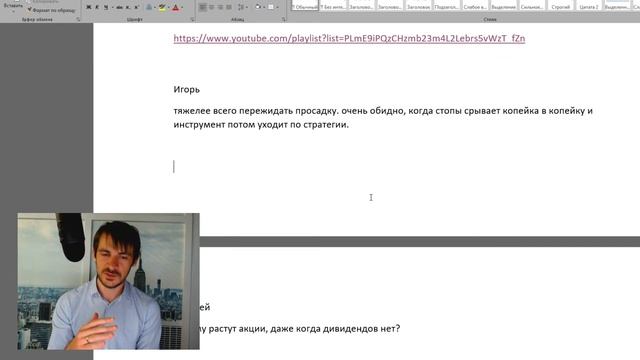Viewport: 640px width, 360px height.
Task: Open the font color dropdown arrow
Action: click(x=182, y=7)
